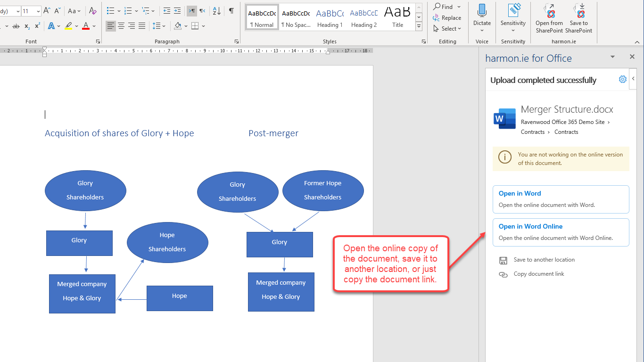Open Font dialog launcher
The image size is (644, 362).
98,41
